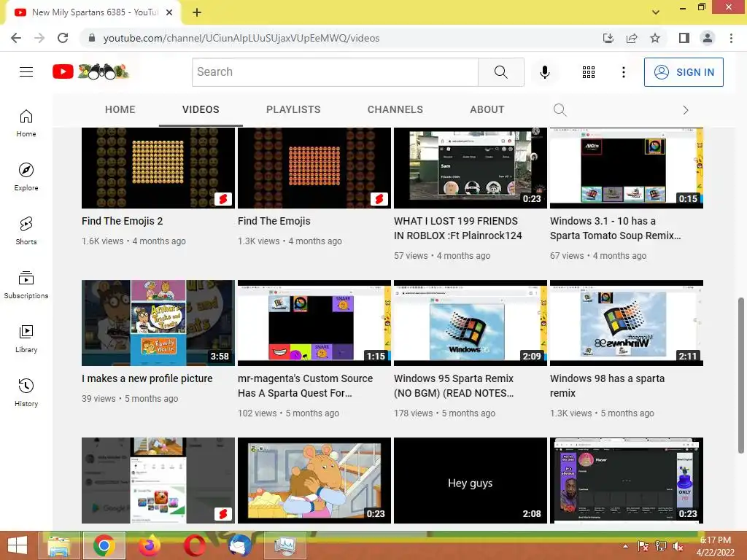Toggle Chrome side panel
Screen dimensions: 747x560
click(684, 38)
